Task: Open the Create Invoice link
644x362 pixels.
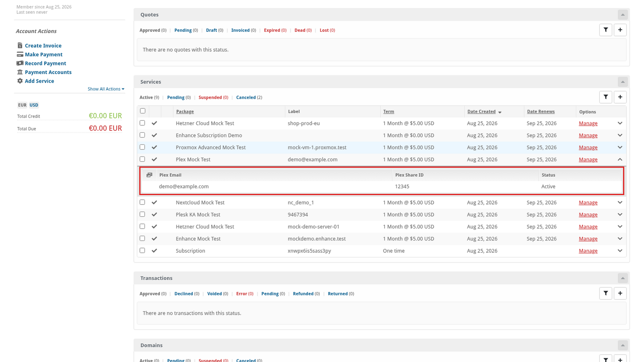Action: (x=43, y=46)
